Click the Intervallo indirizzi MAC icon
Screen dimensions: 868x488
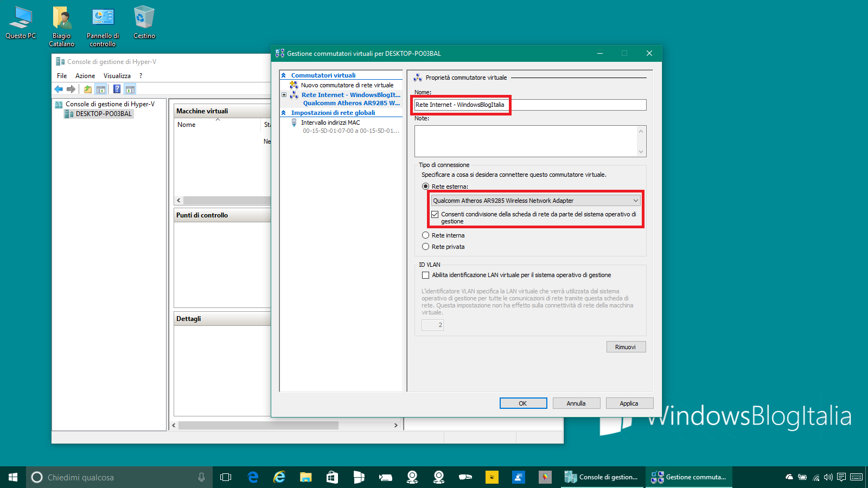point(294,123)
